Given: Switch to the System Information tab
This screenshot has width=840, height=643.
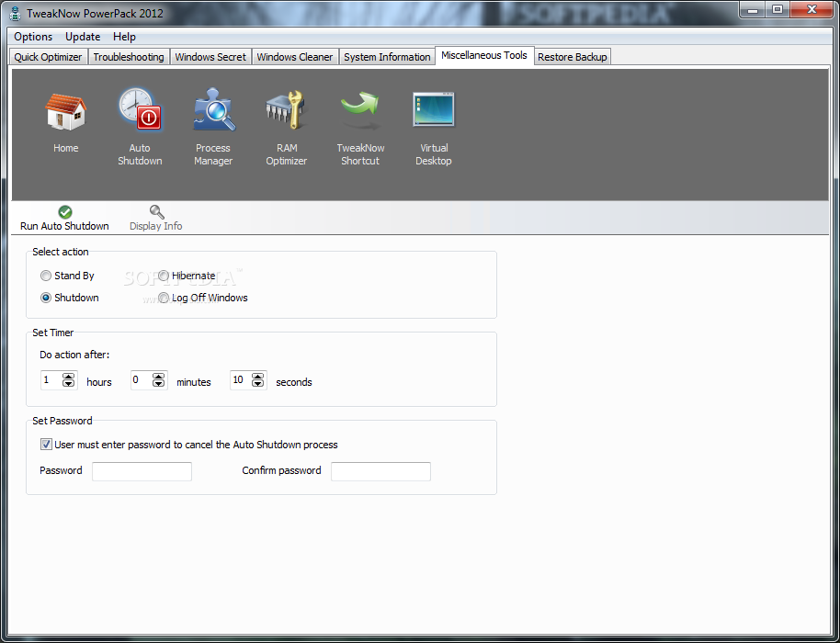Looking at the screenshot, I should (x=387, y=57).
